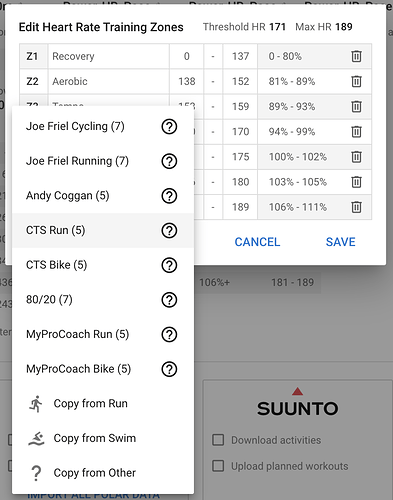Delete the 106% - 111% zone
The height and width of the screenshot is (500, 393).
pyautogui.click(x=356, y=207)
